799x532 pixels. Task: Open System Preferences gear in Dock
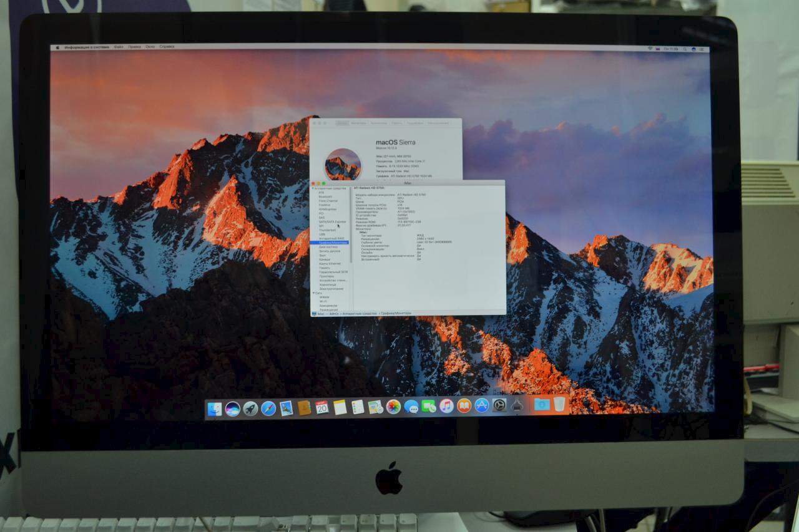pos(499,405)
